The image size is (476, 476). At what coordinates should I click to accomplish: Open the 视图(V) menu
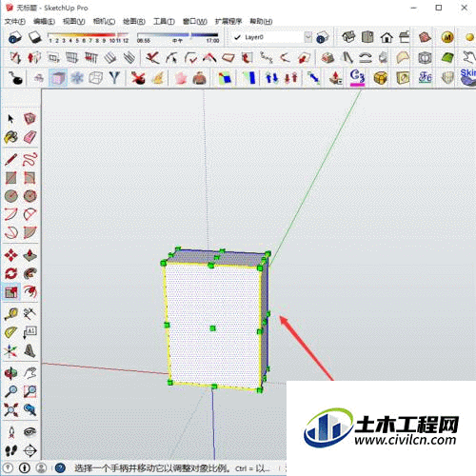74,22
